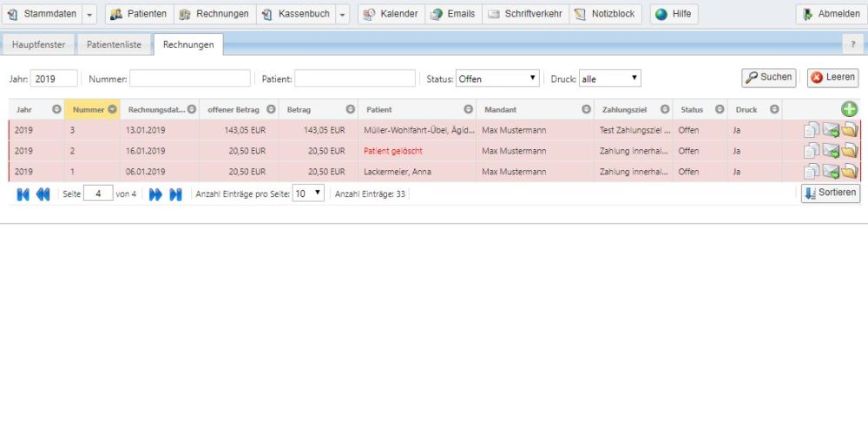Open the Status dropdown showing Offen
Image resolution: width=868 pixels, height=437 pixels.
click(497, 79)
